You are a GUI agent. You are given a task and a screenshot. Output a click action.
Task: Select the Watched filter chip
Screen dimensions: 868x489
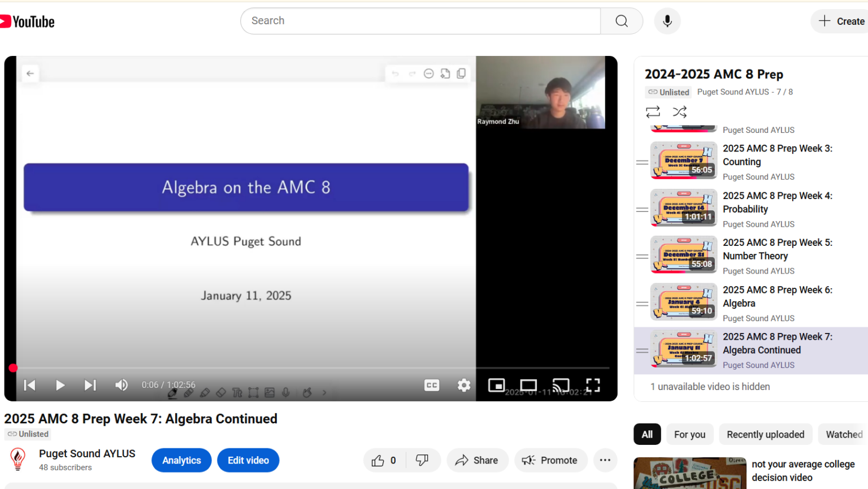coord(843,434)
